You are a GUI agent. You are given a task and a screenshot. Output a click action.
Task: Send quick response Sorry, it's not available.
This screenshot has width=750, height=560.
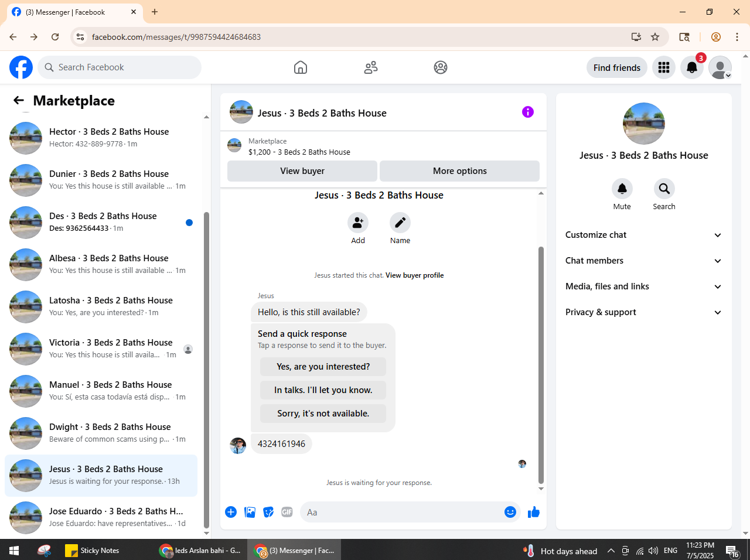(323, 414)
